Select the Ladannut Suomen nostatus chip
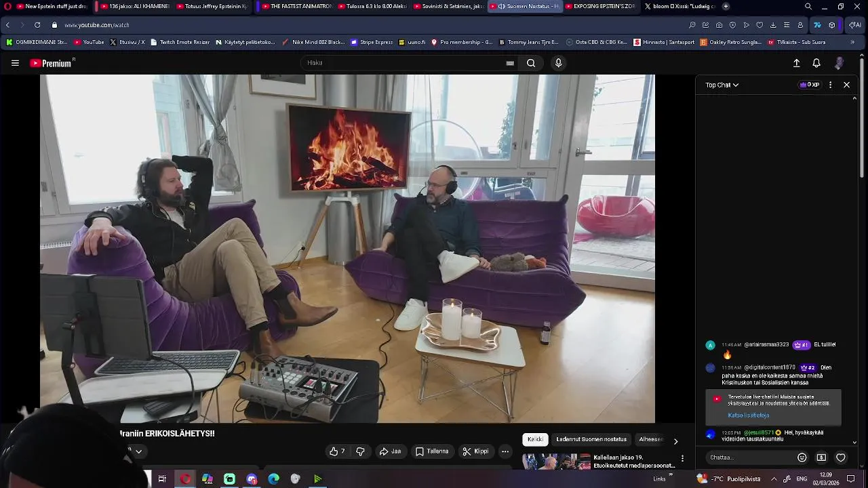 coord(591,439)
